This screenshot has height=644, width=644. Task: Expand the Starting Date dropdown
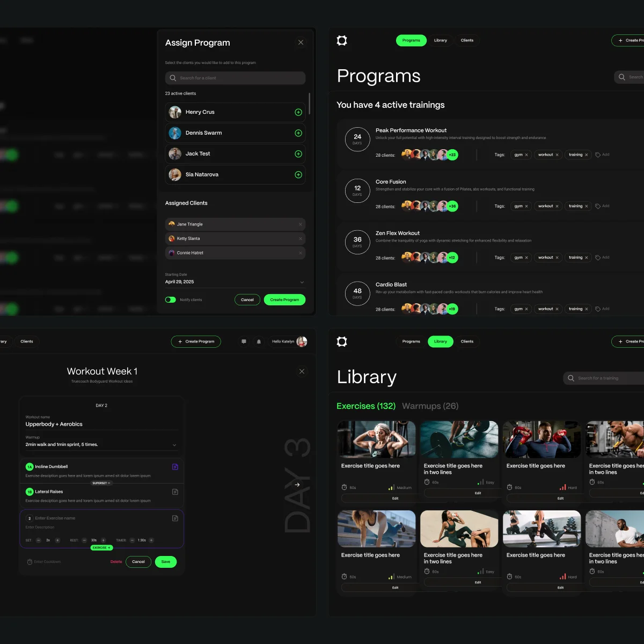(x=302, y=282)
